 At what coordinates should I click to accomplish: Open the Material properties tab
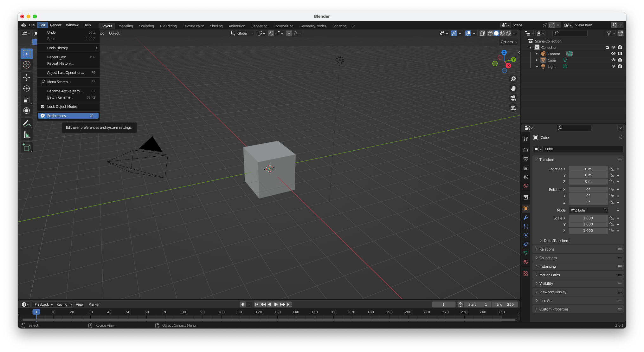(x=526, y=262)
